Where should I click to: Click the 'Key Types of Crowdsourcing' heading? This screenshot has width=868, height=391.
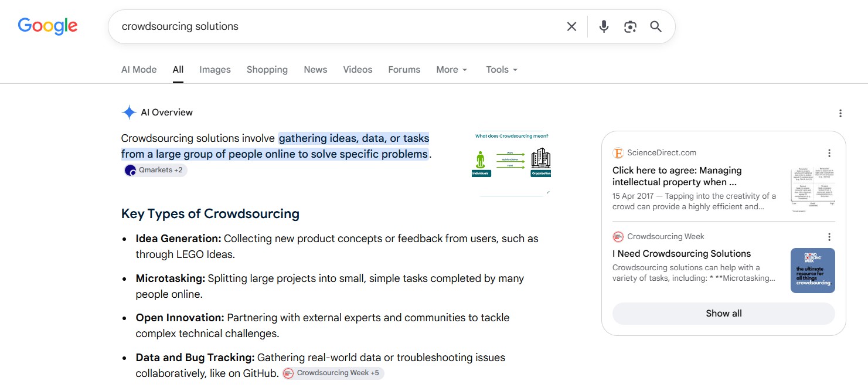pos(210,214)
